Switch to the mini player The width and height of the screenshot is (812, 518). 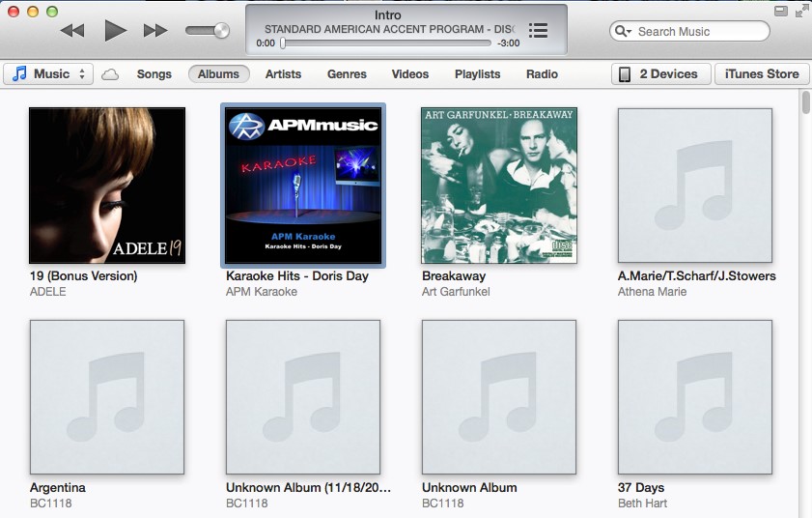click(x=780, y=11)
